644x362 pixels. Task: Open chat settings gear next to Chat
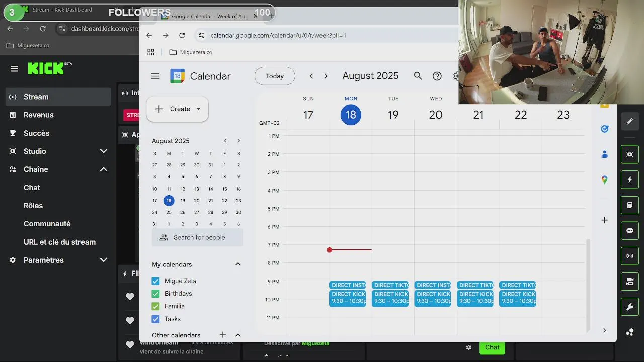point(468,347)
